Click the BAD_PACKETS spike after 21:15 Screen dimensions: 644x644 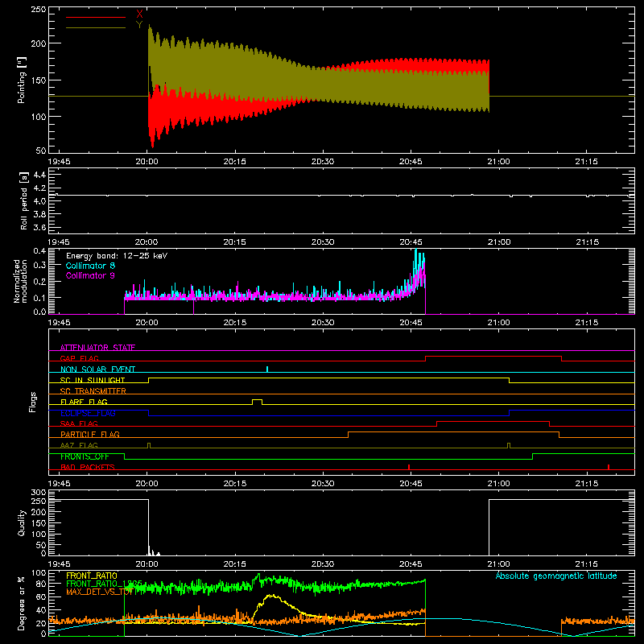pyautogui.click(x=609, y=467)
